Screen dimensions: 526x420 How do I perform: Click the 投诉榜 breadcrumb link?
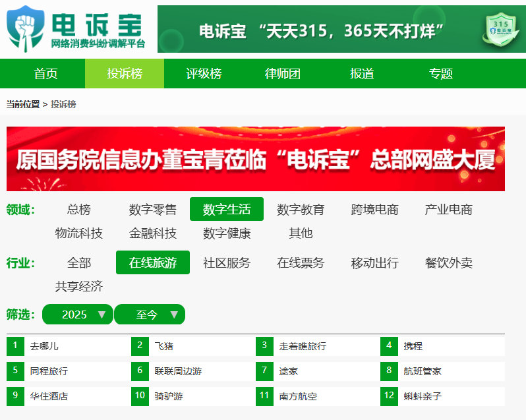click(63, 104)
